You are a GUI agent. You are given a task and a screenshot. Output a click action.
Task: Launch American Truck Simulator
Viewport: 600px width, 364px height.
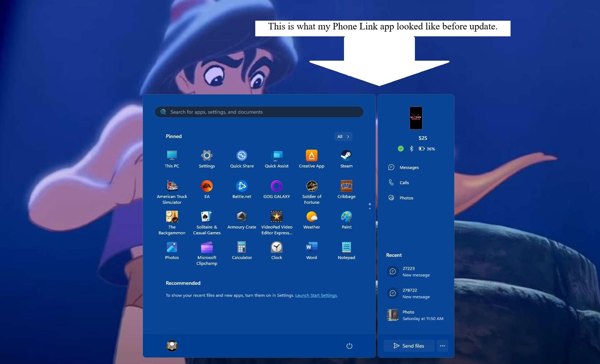172,193
